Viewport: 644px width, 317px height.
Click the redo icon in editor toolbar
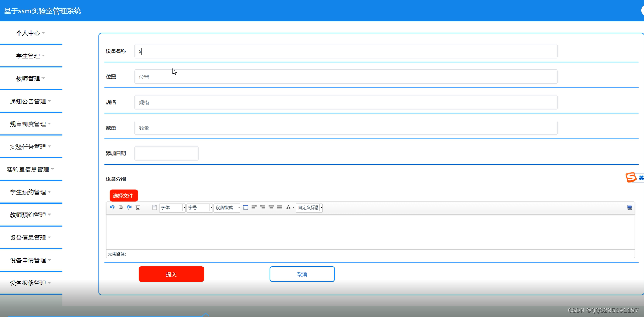129,207
